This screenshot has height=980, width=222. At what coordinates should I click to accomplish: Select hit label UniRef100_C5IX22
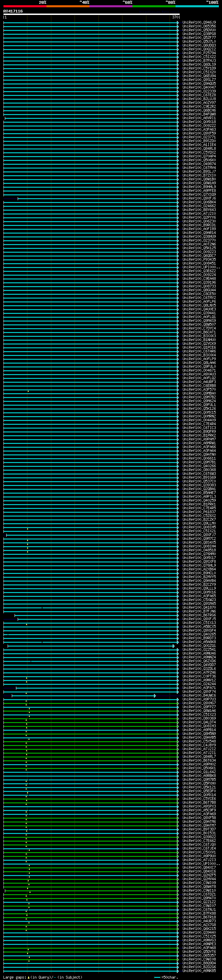[199, 57]
